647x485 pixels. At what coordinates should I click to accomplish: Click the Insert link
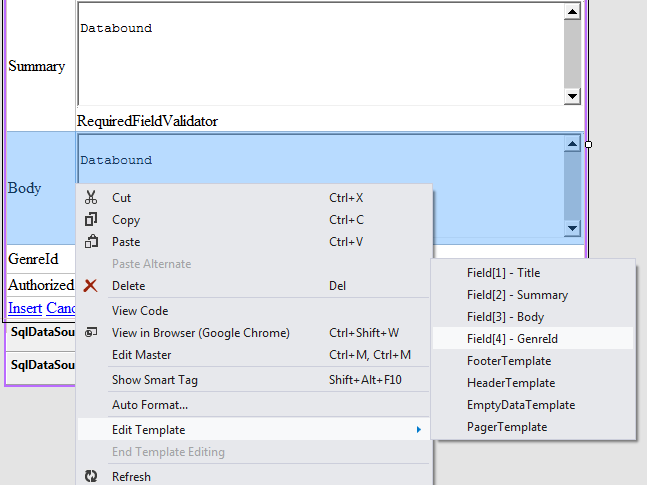click(x=25, y=308)
